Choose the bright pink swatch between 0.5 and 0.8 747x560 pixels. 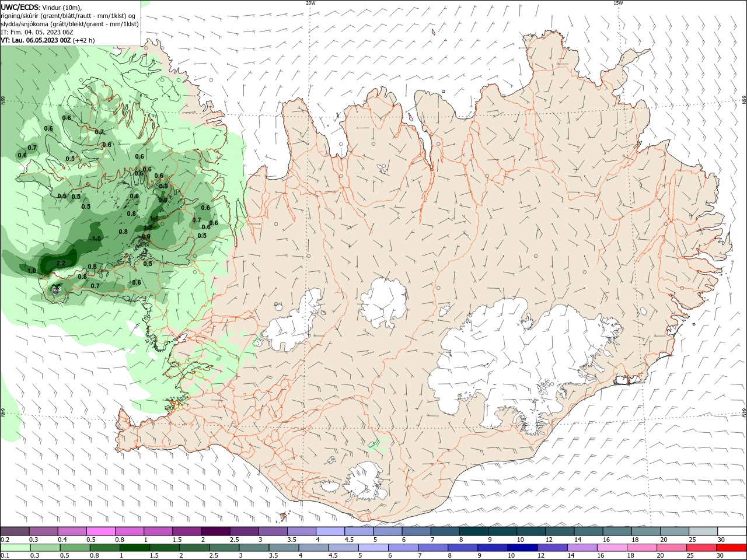click(x=100, y=531)
